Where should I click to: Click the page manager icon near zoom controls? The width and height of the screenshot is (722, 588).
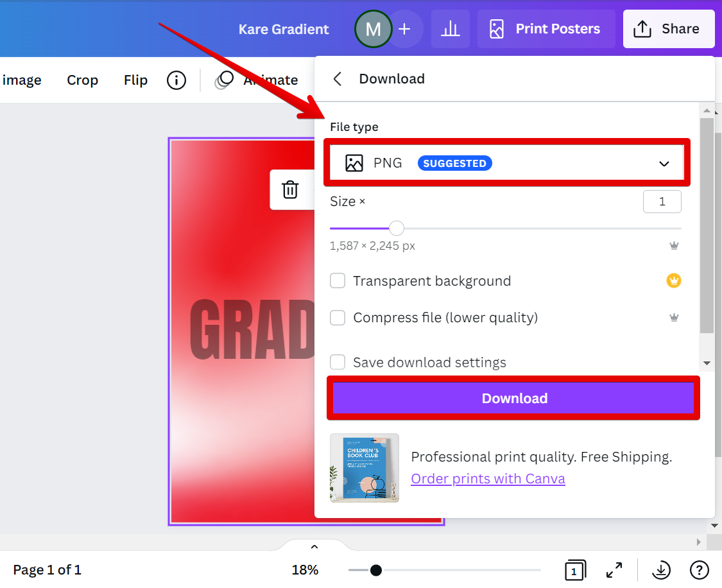[576, 569]
